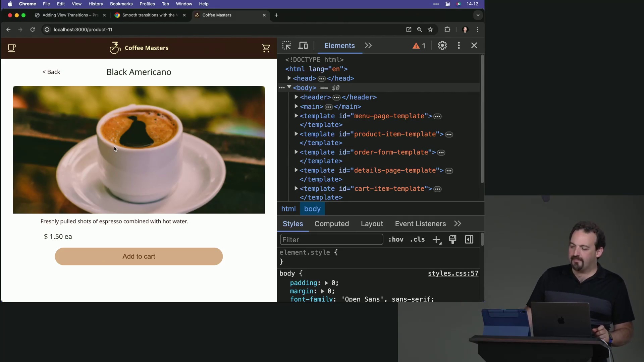Image resolution: width=644 pixels, height=362 pixels.
Task: Expand the details-page-template element
Action: tap(297, 170)
